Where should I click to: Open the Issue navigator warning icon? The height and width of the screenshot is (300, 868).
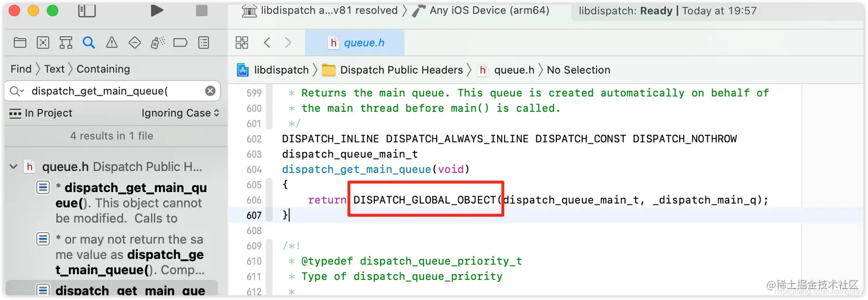(112, 42)
